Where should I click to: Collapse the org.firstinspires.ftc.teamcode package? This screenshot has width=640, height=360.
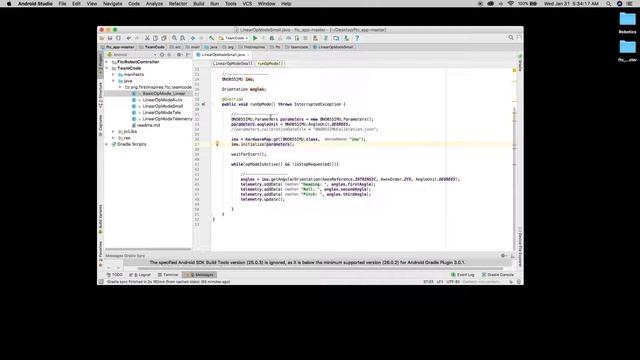(120, 87)
